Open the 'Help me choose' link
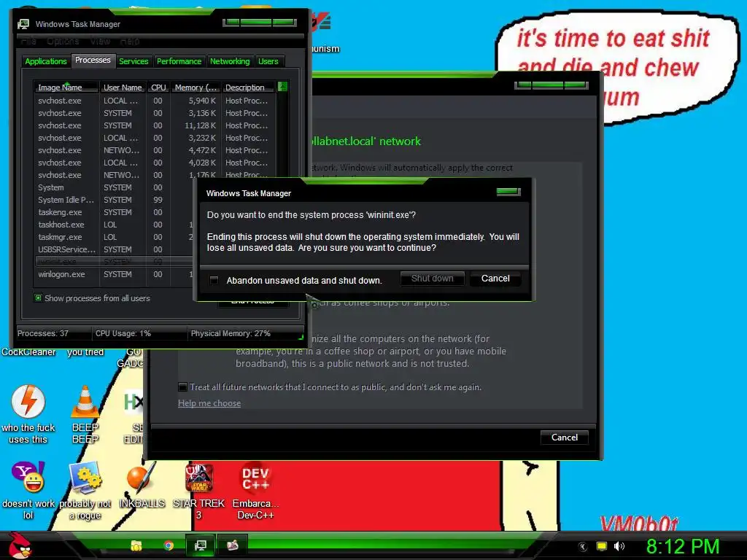The width and height of the screenshot is (747, 560). coord(209,403)
